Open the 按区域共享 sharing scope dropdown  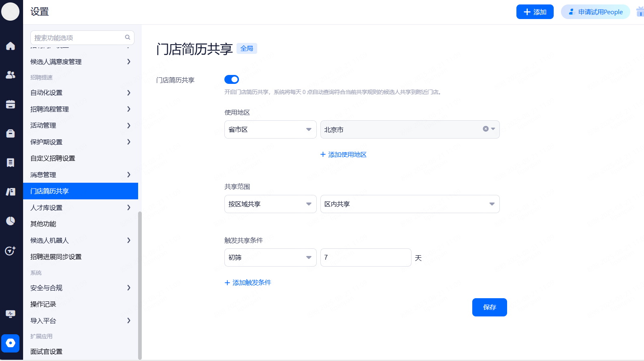coord(270,204)
